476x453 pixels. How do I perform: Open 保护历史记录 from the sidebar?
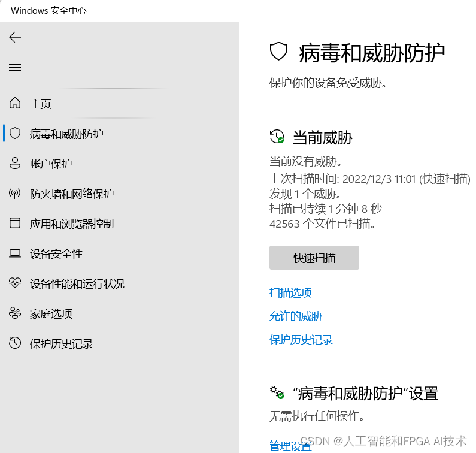click(61, 343)
